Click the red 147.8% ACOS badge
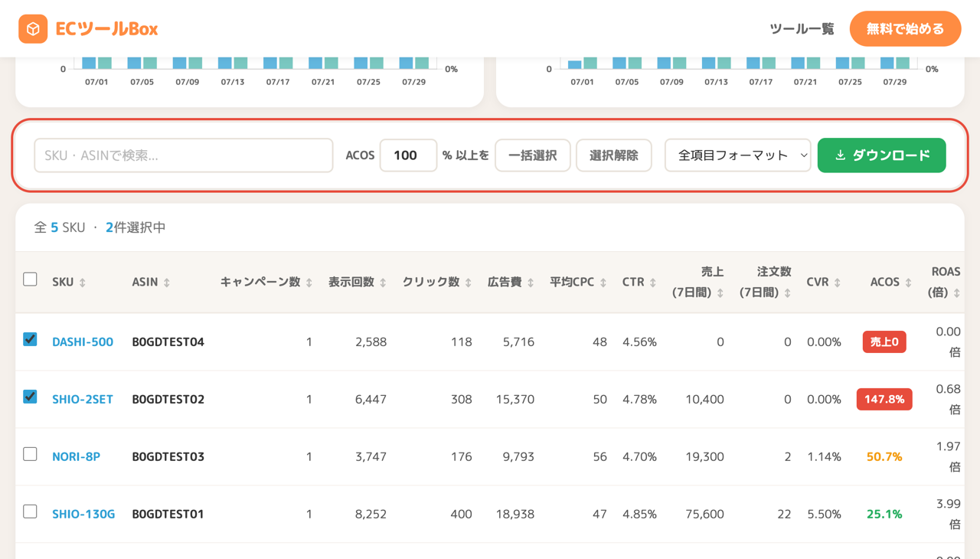This screenshot has width=980, height=559. [x=884, y=400]
